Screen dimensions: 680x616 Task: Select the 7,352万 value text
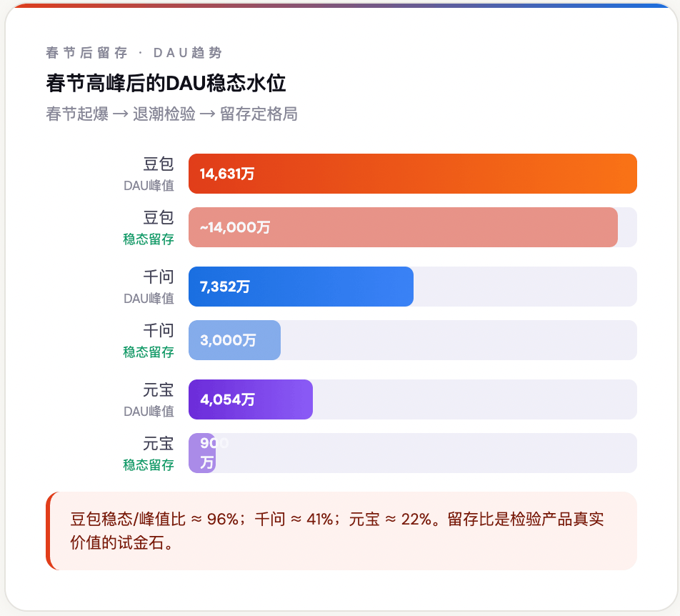[x=225, y=287]
